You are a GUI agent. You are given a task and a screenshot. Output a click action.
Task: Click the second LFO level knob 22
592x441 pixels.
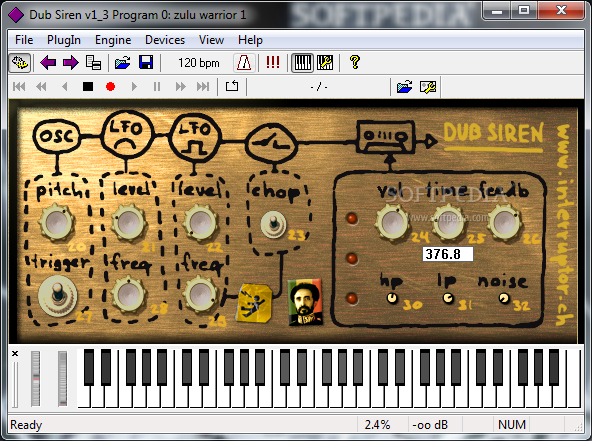tap(200, 222)
